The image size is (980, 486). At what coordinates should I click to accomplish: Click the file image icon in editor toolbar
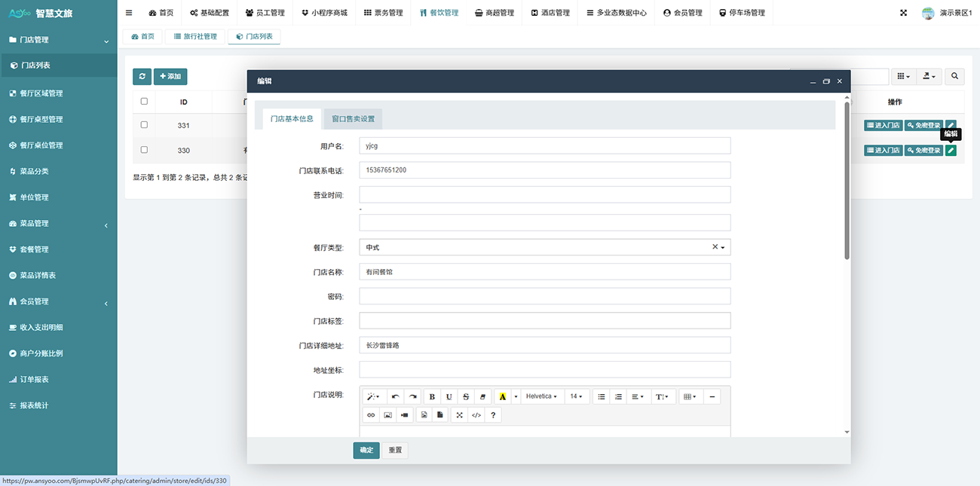(x=424, y=414)
